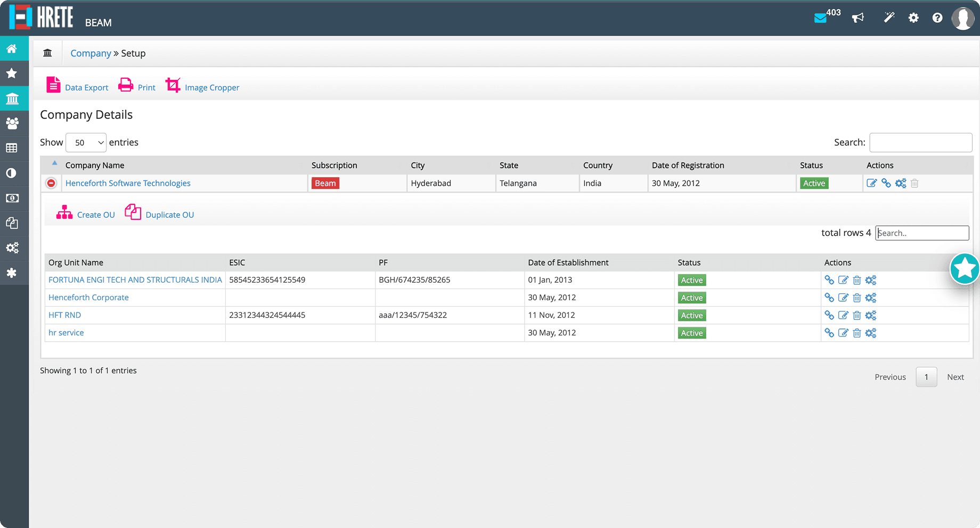Screen dimensions: 980x528
Task: Click link icon in hr service row
Action: [x=829, y=333]
